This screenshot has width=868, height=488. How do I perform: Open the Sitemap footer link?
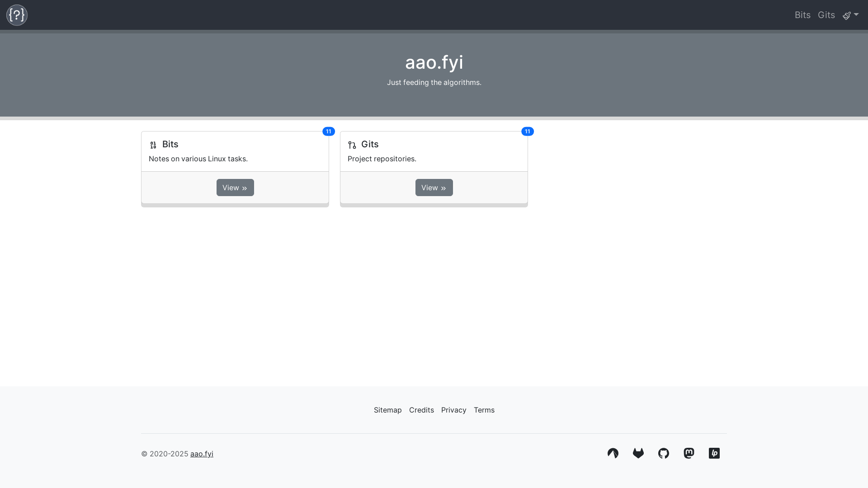click(388, 410)
